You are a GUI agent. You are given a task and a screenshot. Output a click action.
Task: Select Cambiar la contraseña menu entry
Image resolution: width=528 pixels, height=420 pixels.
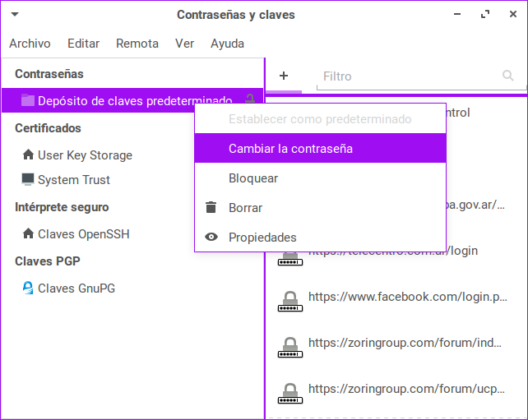point(290,149)
